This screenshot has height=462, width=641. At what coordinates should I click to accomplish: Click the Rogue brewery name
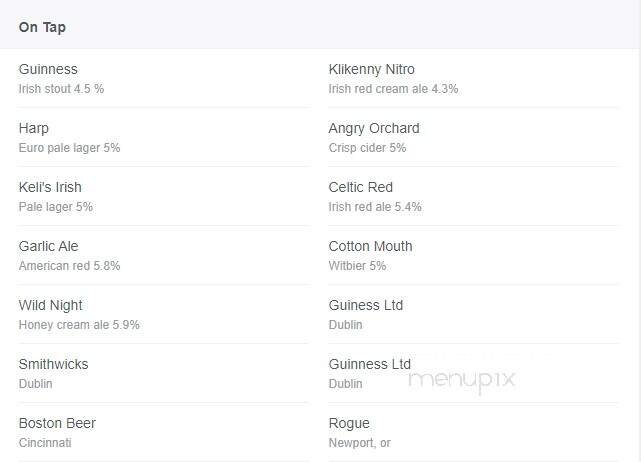pyautogui.click(x=349, y=423)
